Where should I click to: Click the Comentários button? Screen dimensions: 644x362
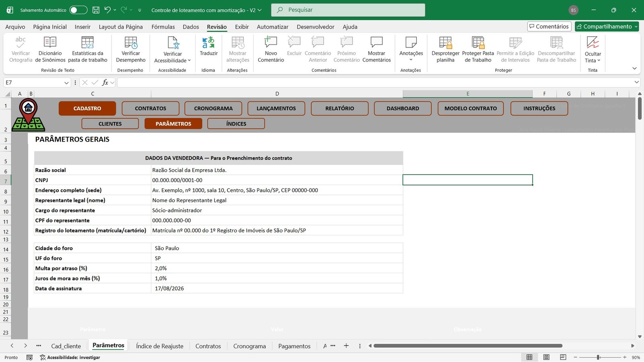point(549,27)
